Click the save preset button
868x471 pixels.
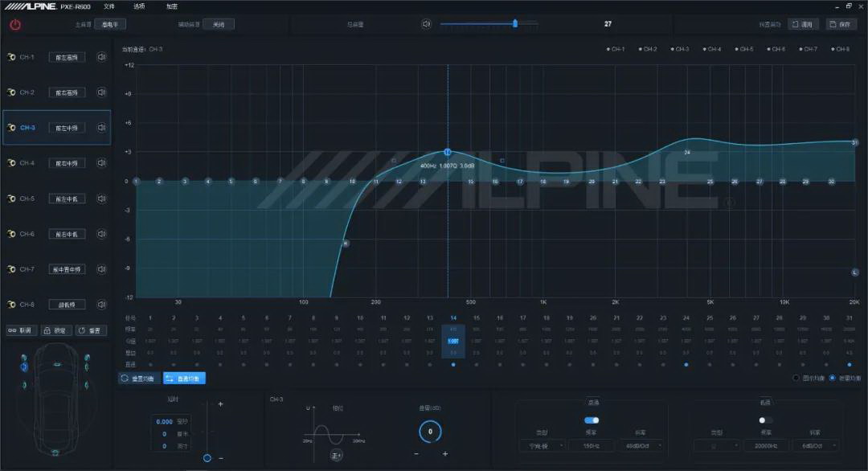[x=841, y=24]
